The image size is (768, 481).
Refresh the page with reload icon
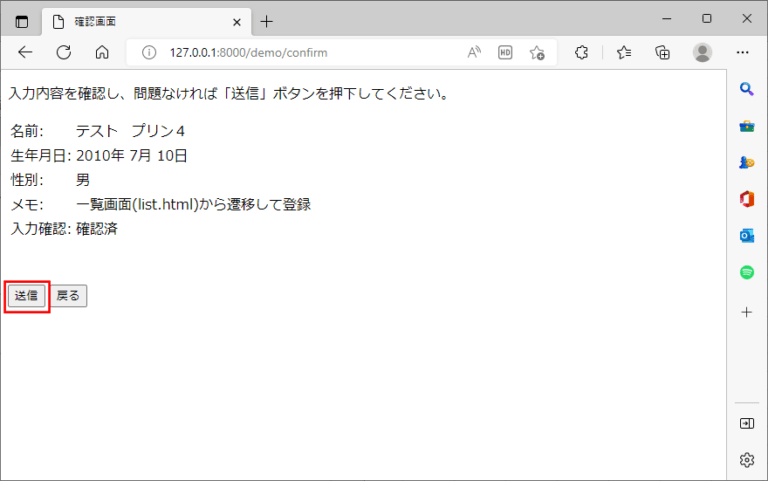[64, 52]
